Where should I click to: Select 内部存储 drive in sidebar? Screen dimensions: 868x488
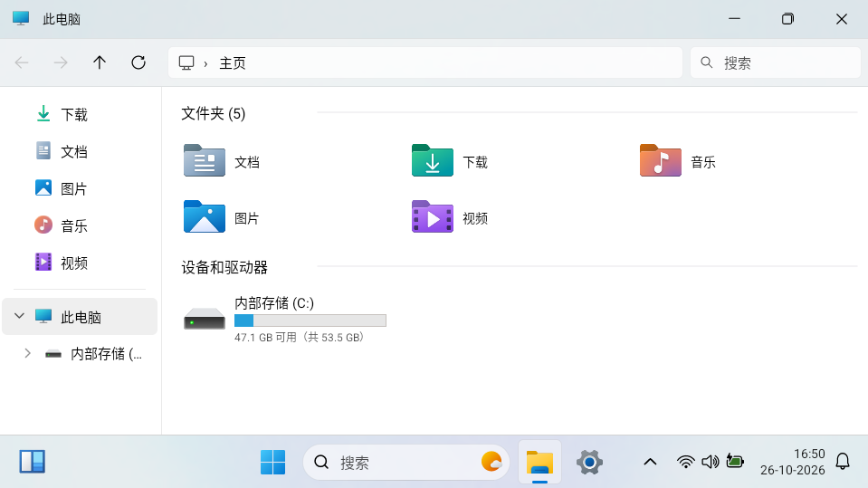(x=94, y=353)
